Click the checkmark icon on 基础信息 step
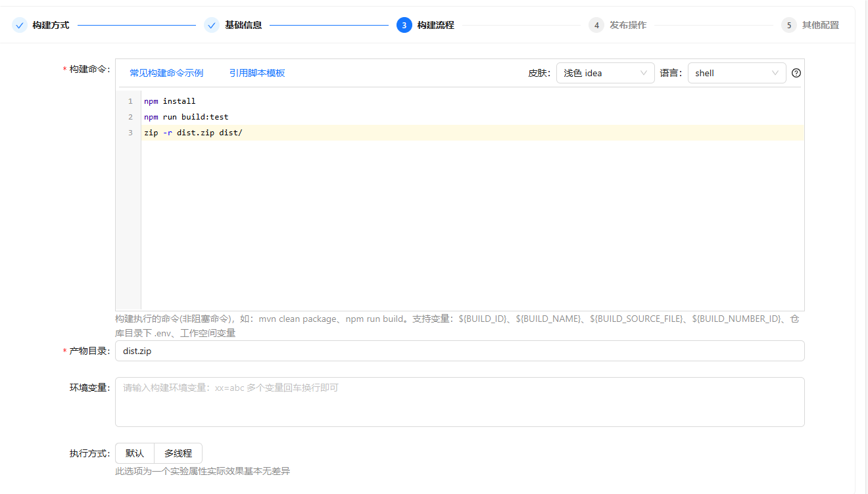Image resolution: width=868 pixels, height=494 pixels. [212, 25]
